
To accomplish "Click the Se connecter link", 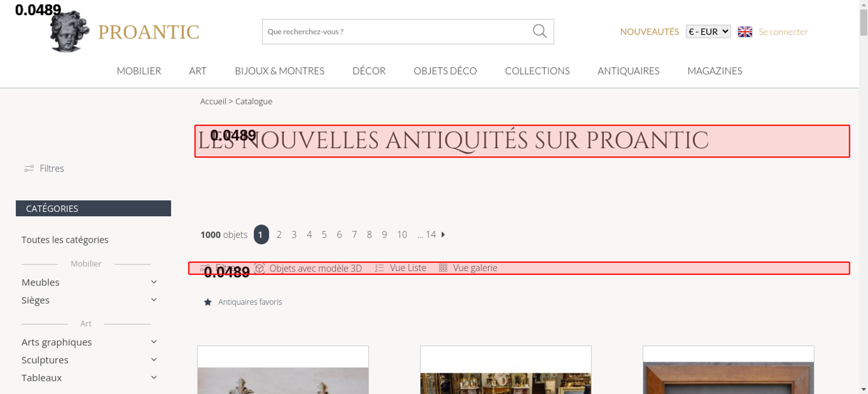I will pyautogui.click(x=783, y=32).
